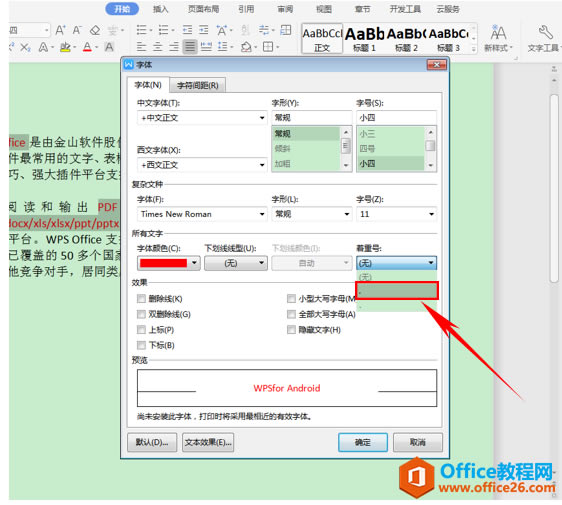Click the 确定 OK button
The width and height of the screenshot is (562, 505).
pos(363,442)
